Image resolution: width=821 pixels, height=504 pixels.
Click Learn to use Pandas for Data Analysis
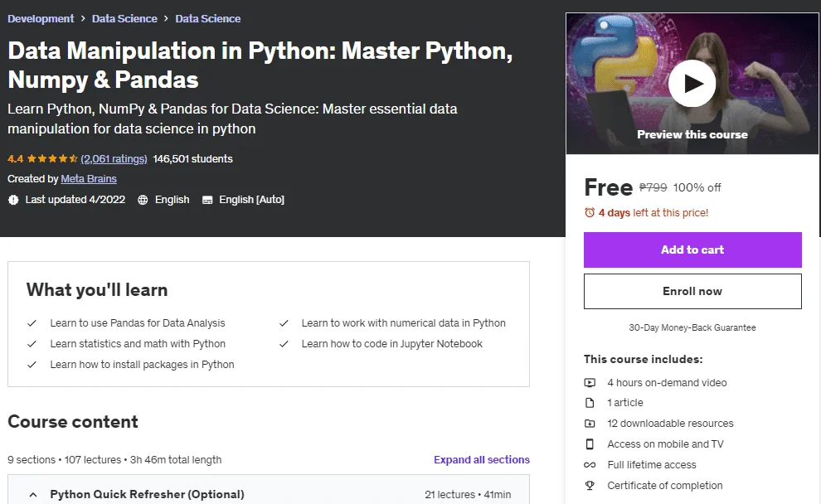[138, 323]
